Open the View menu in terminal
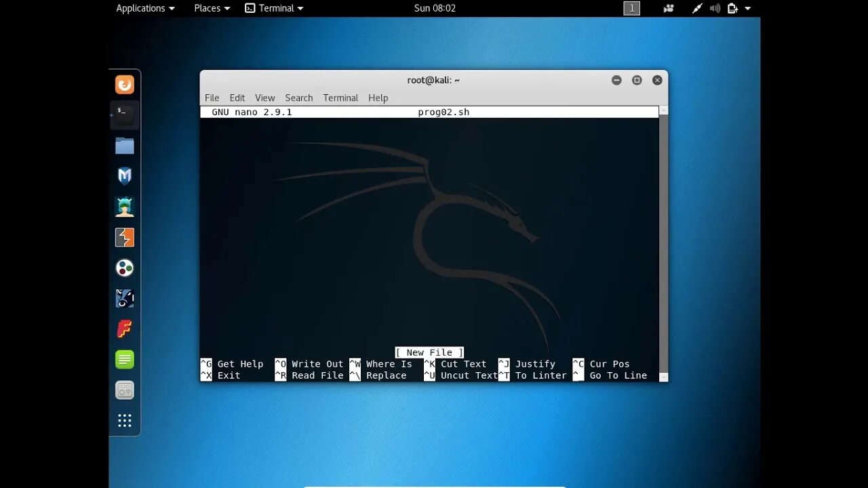The height and width of the screenshot is (488, 868). click(265, 98)
